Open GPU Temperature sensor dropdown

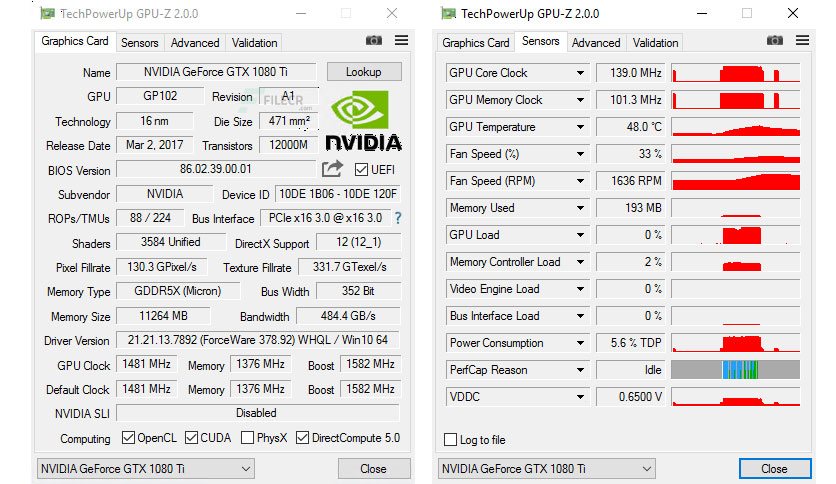coord(580,127)
